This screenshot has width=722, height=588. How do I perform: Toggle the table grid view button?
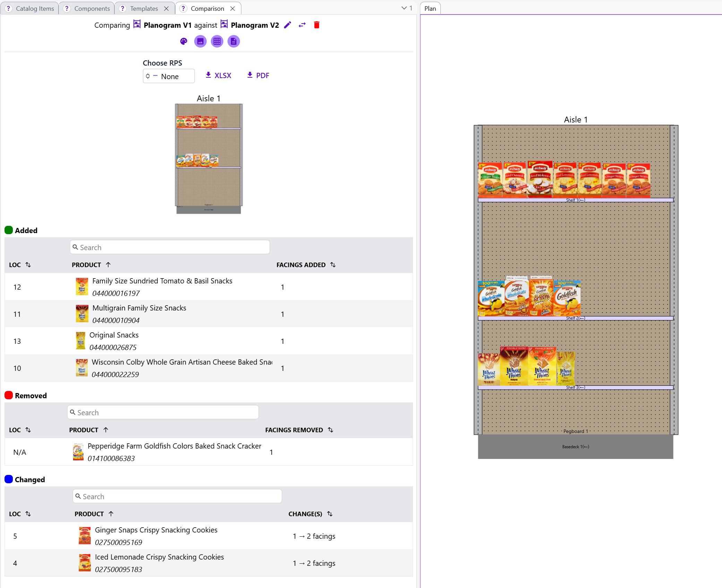tap(217, 42)
